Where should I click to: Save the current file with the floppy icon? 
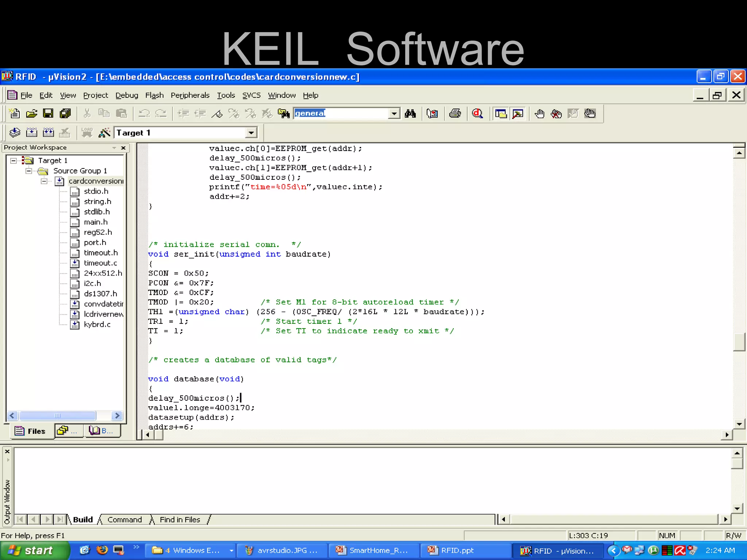48,113
